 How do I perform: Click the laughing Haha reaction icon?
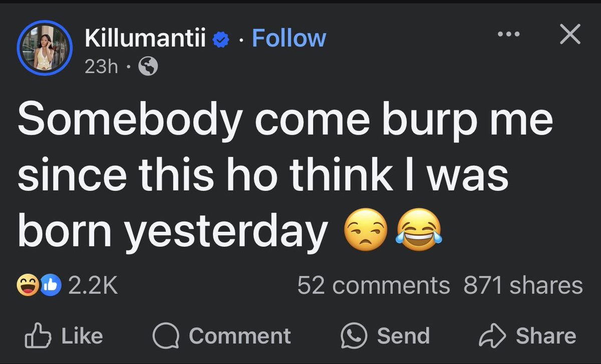coord(28,286)
